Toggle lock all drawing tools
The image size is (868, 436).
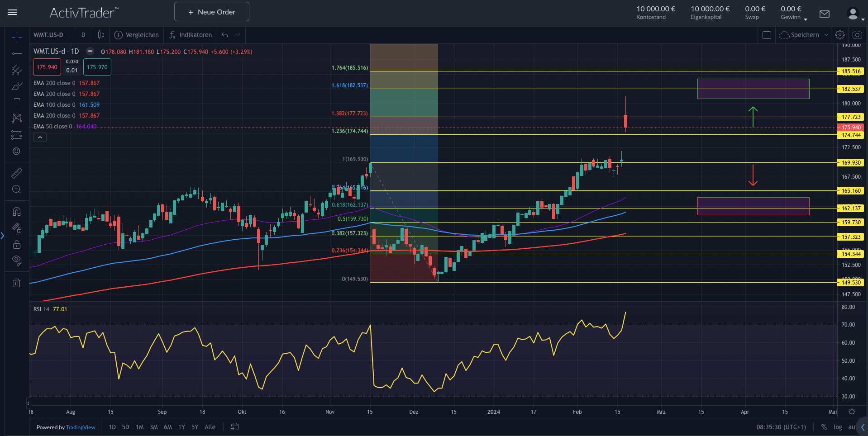coord(17,244)
